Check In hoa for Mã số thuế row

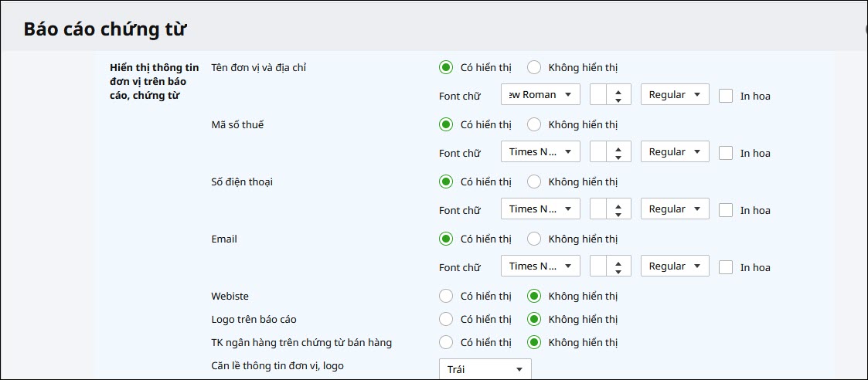coord(726,153)
